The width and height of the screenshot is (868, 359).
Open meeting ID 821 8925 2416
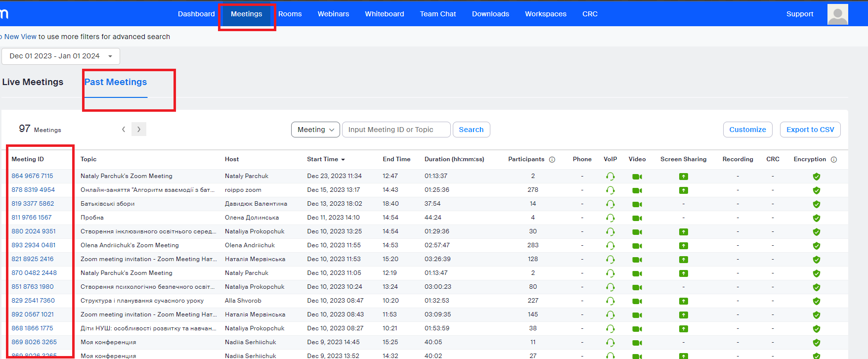point(33,259)
